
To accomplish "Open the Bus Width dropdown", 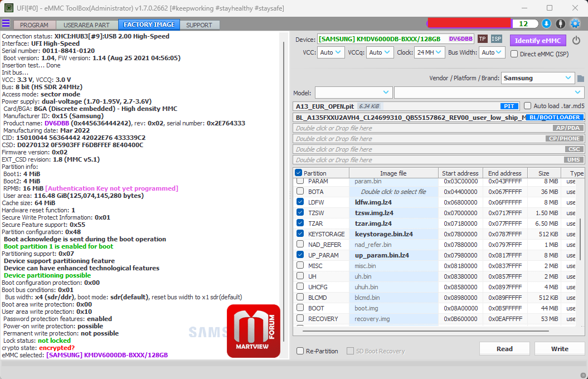I will (492, 52).
